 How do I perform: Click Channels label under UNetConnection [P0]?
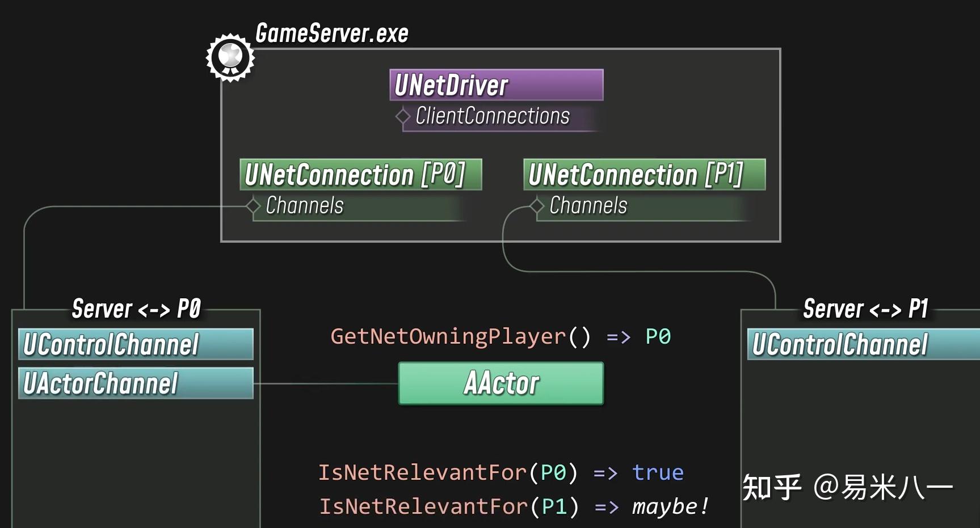305,205
